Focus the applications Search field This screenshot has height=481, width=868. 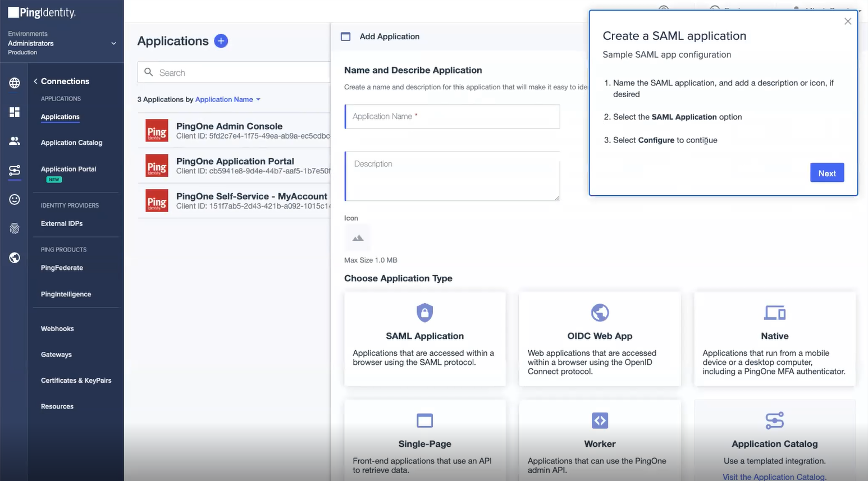pyautogui.click(x=235, y=72)
